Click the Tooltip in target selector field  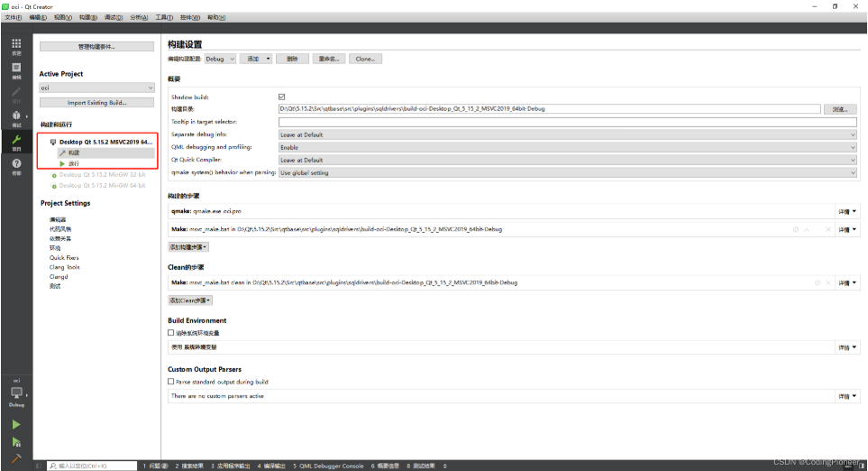[568, 122]
